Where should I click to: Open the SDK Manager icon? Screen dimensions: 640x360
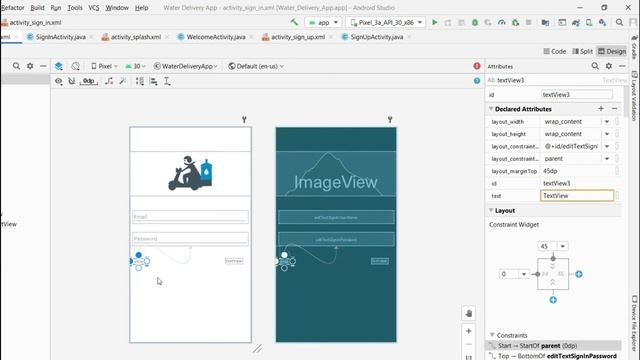pyautogui.click(x=602, y=22)
